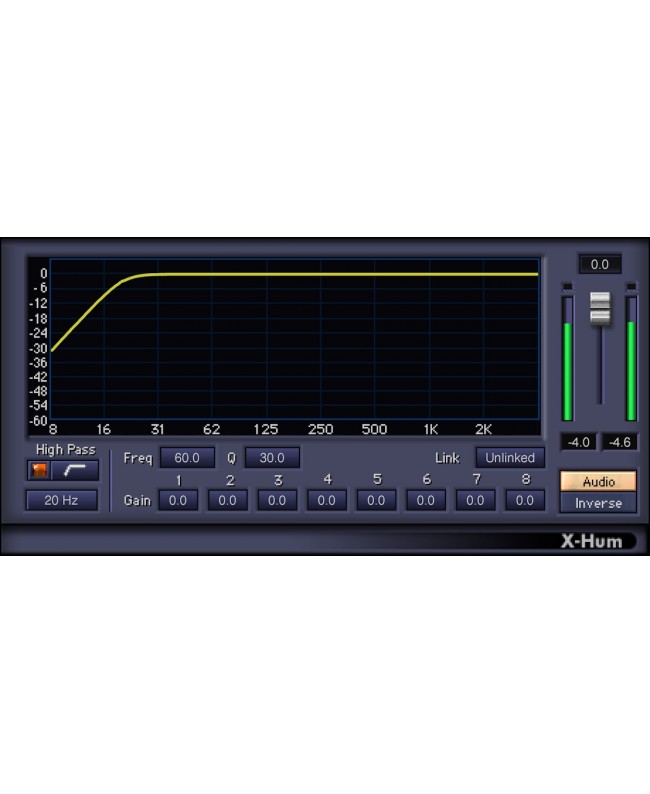
Task: Click the High Pass label
Action: click(66, 450)
